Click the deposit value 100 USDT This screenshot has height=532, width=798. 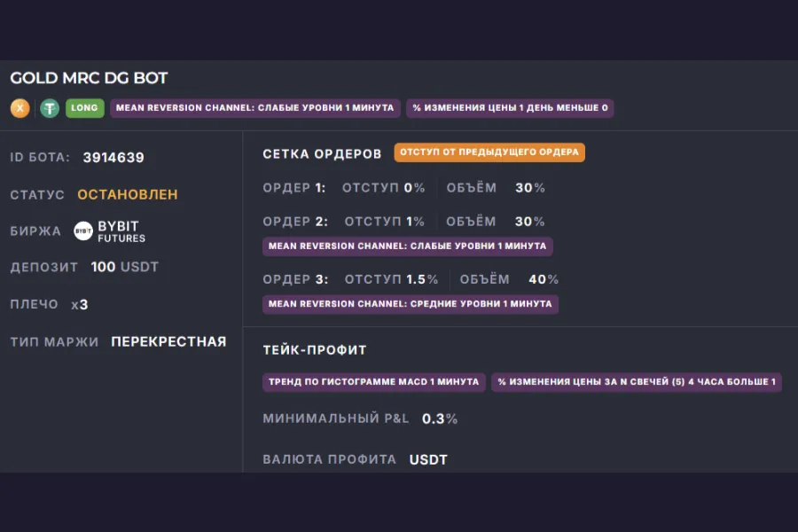coord(124,267)
